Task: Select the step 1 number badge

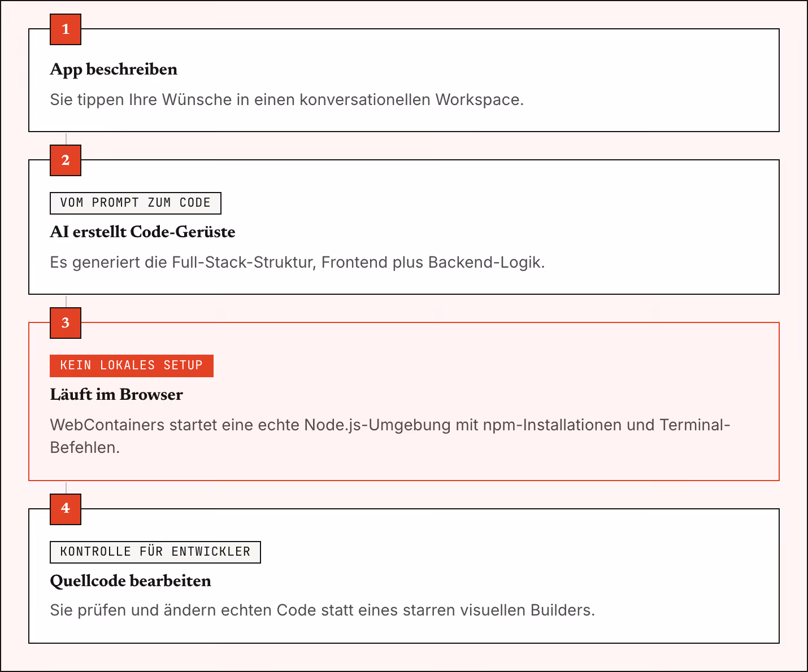Action: (x=66, y=29)
